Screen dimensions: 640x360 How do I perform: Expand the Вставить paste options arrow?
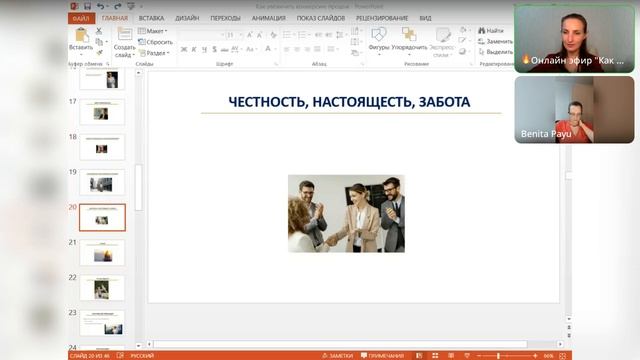tap(81, 55)
